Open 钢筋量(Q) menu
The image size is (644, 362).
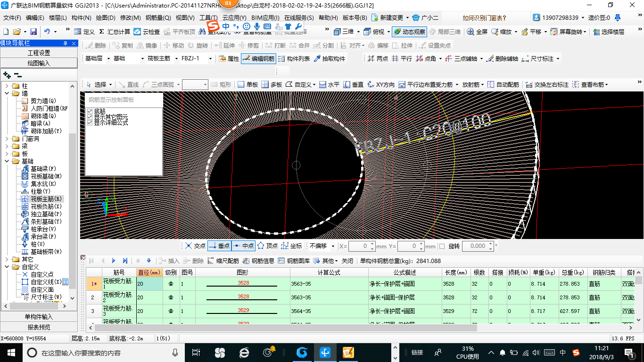tap(158, 18)
